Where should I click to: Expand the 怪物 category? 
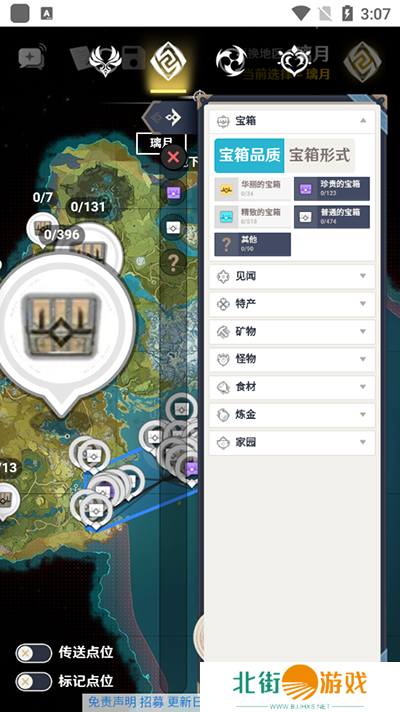292,359
